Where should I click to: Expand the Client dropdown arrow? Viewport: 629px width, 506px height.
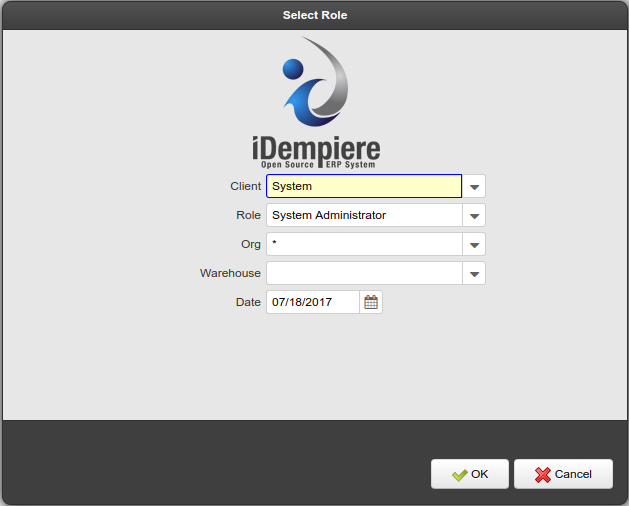(x=474, y=187)
